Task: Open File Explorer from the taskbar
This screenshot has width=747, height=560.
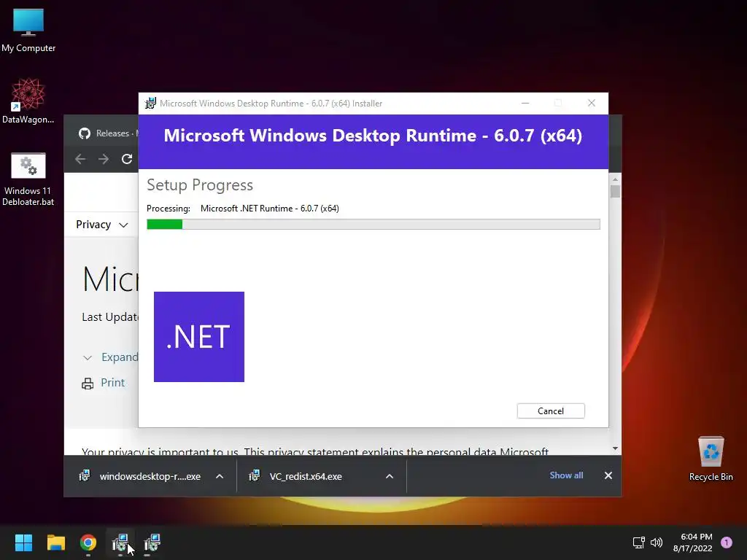Action: 55,542
